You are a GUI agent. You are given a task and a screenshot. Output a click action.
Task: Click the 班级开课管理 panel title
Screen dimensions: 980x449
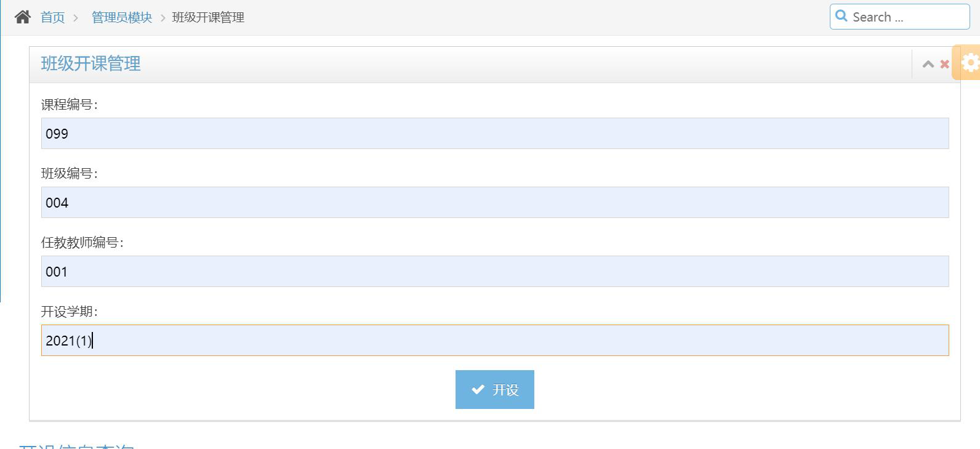90,63
